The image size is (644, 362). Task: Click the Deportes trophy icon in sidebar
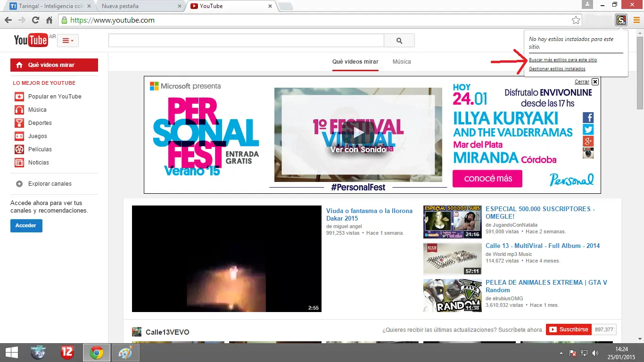pos(19,123)
